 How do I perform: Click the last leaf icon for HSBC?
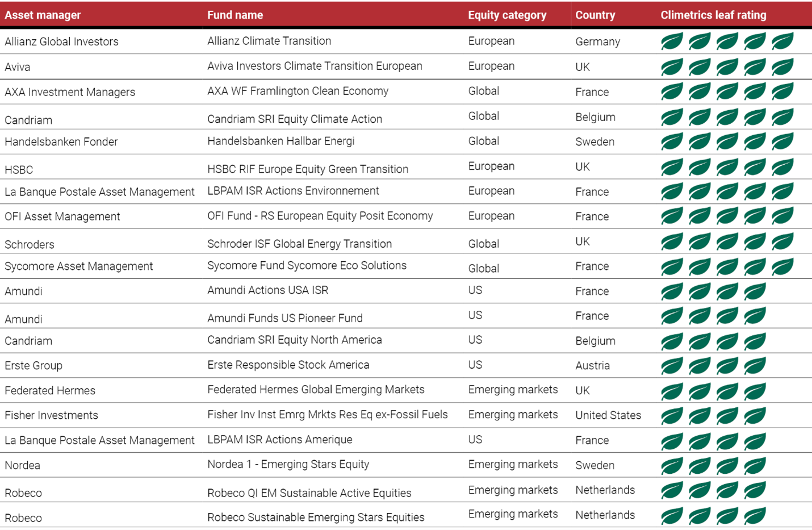tap(782, 167)
